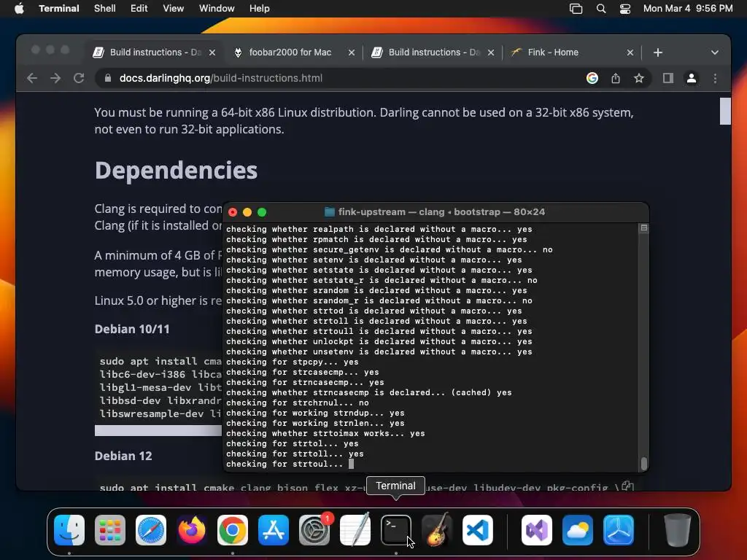Click the Dependencies heading
747x560 pixels.
coord(176,171)
